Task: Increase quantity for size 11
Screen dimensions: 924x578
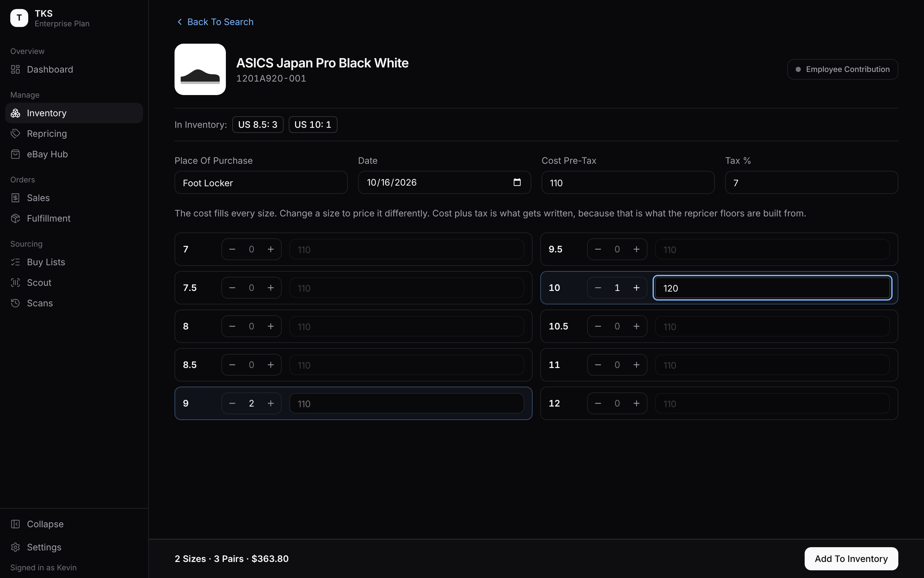Action: pos(637,365)
